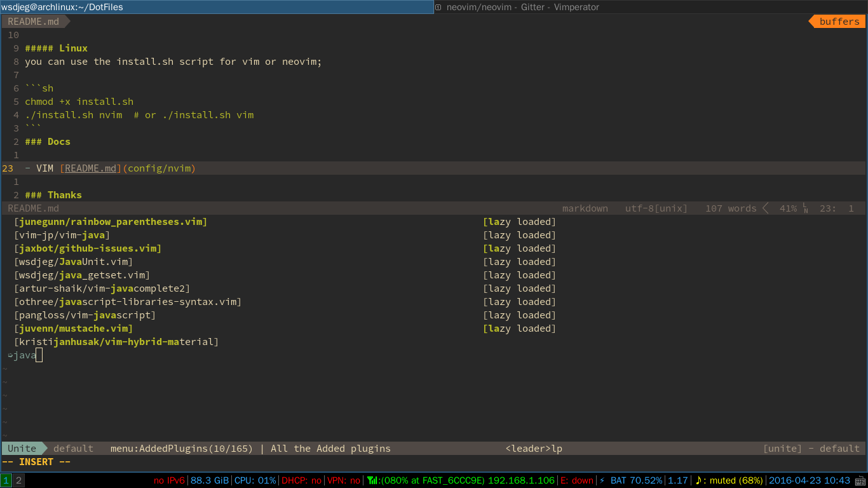This screenshot has width=868, height=488.
Task: Click the BAT 70.52% battery status
Action: pos(636,480)
